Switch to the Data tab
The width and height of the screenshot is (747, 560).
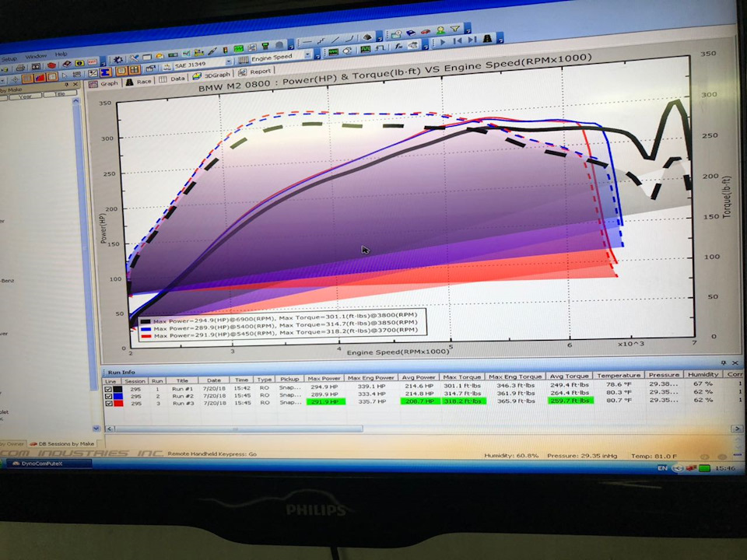point(173,79)
